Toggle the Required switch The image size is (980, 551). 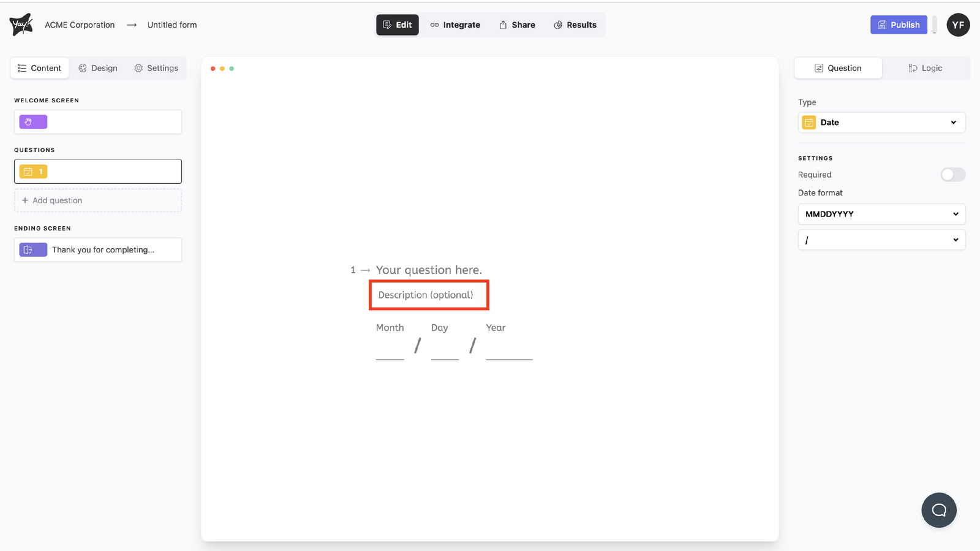click(x=952, y=175)
